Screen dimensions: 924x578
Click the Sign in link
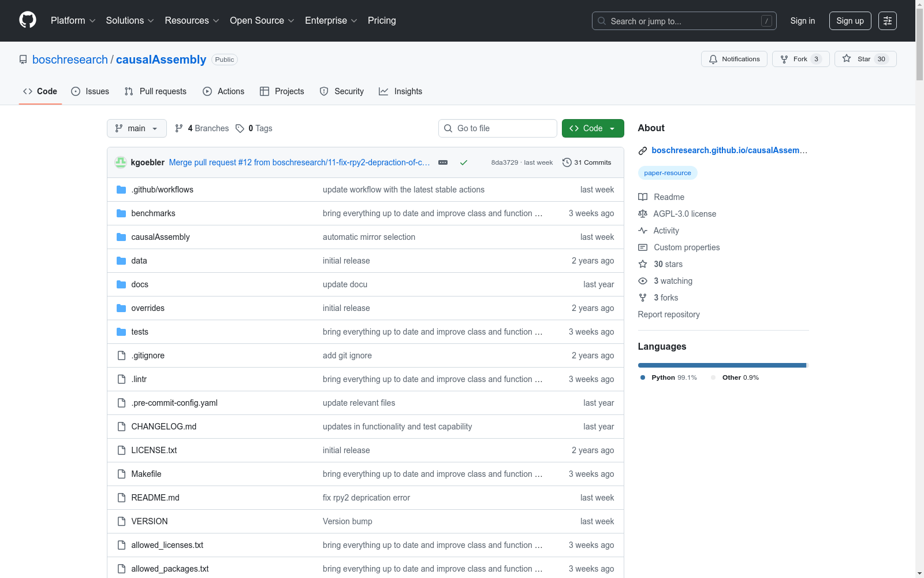coord(803,21)
